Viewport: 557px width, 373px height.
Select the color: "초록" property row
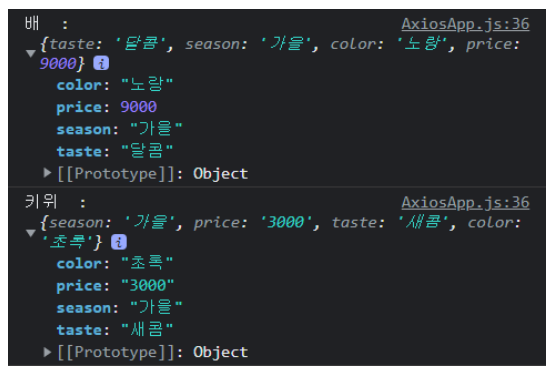click(x=115, y=264)
